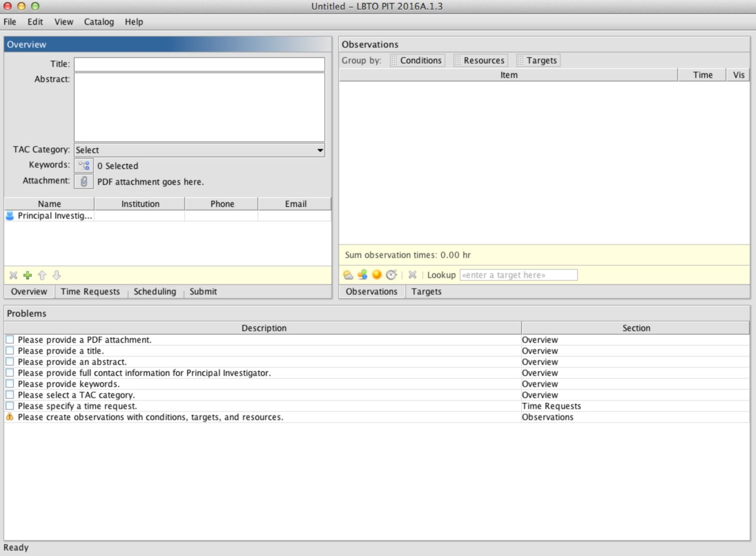
Task: Click the PDF attachment paperclip icon
Action: [84, 182]
